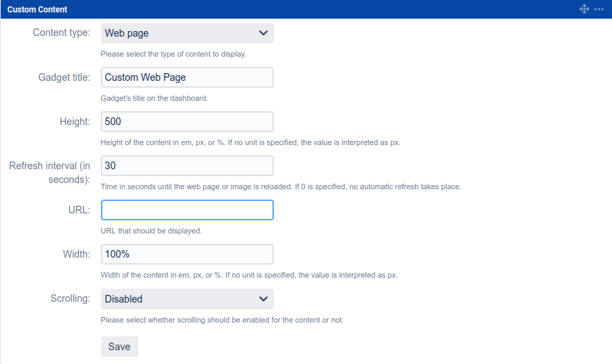Open the gadget more actions ellipsis menu
Viewport: 612px width, 364px height.
click(599, 9)
